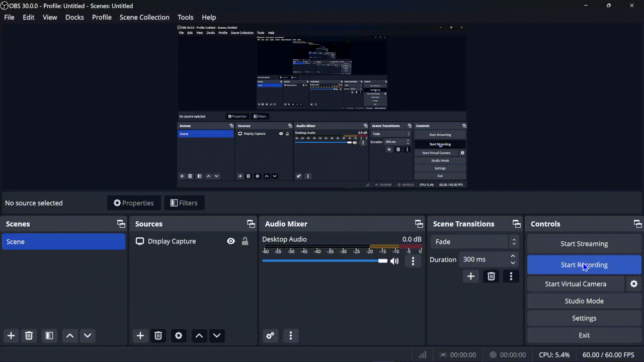Viewport: 644px width, 362px height.
Task: Remove the transition using trash icon
Action: coord(492,276)
